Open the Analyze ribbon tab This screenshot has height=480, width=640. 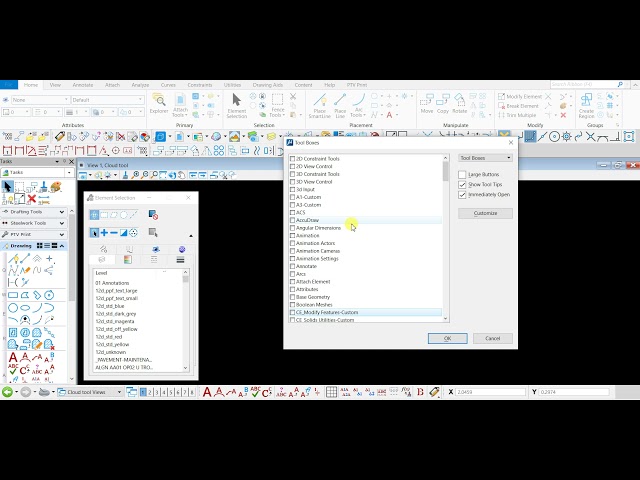pos(140,85)
